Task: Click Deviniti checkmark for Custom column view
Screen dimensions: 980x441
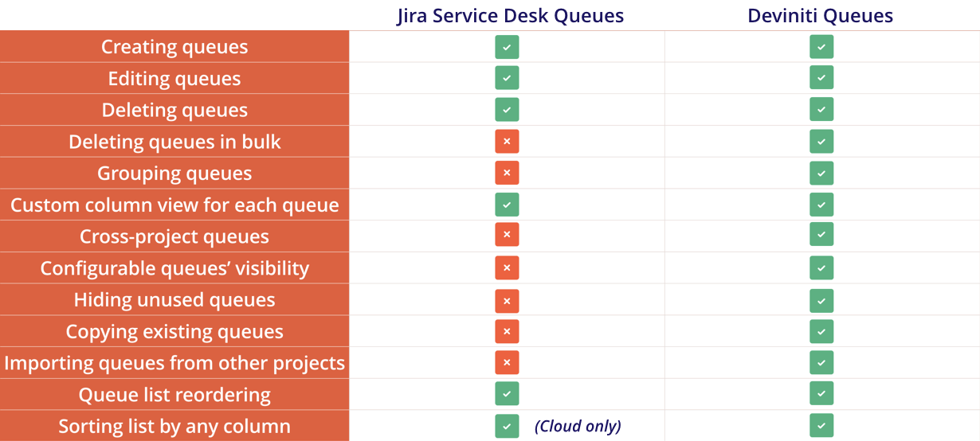Action: click(x=821, y=205)
